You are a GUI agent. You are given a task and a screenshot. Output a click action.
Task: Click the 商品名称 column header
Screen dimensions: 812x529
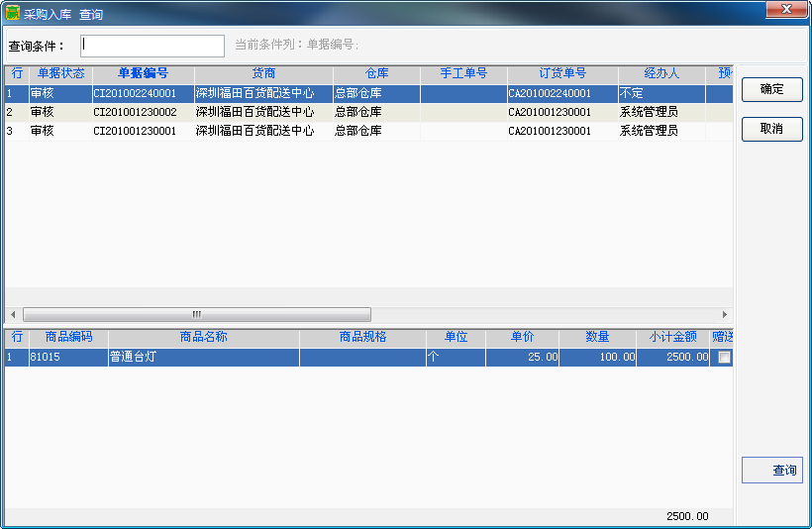click(x=203, y=337)
